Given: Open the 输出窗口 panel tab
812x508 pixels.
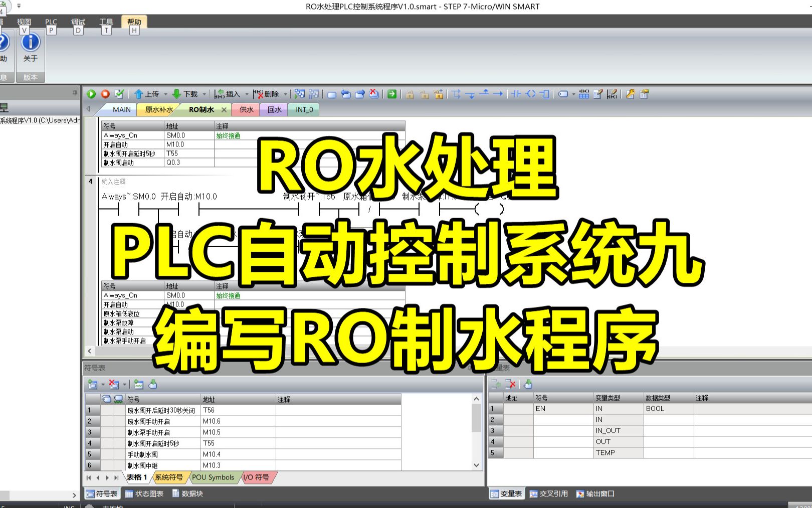Looking at the screenshot, I should (595, 493).
